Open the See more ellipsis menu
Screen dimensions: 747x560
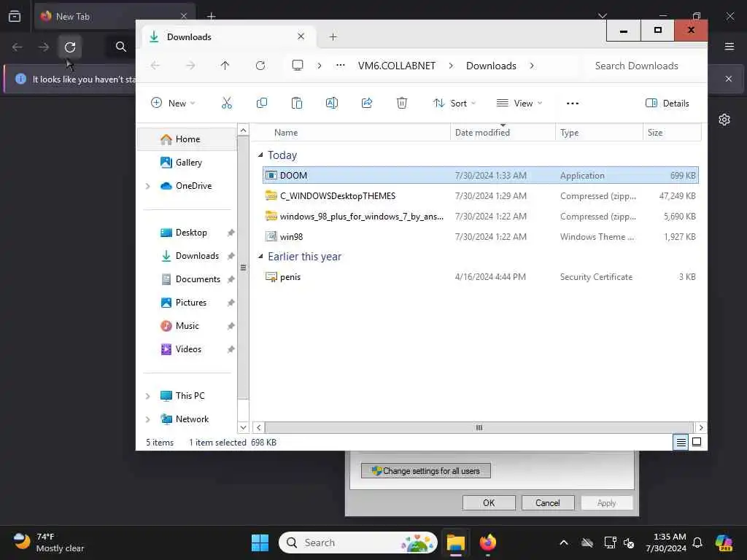click(573, 104)
